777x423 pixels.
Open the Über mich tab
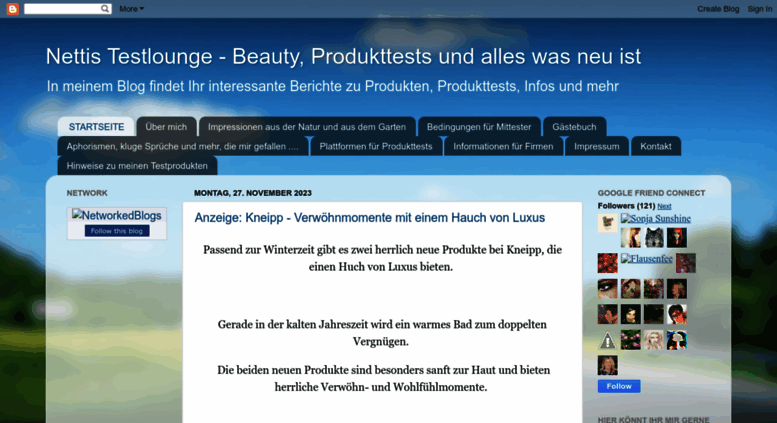pos(166,127)
